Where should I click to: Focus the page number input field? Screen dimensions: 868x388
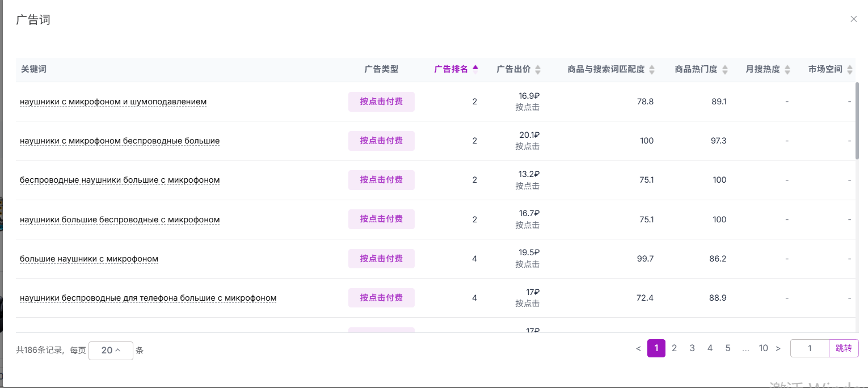pyautogui.click(x=810, y=348)
